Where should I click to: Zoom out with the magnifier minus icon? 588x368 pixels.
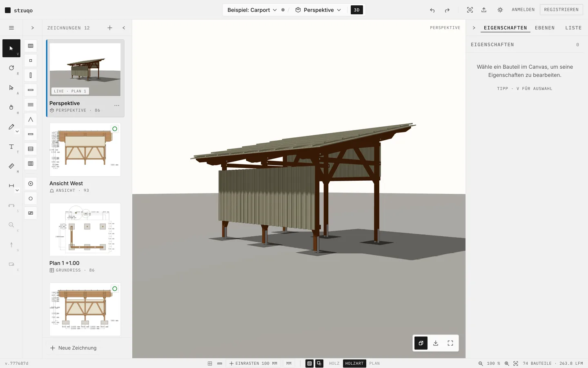(481, 364)
